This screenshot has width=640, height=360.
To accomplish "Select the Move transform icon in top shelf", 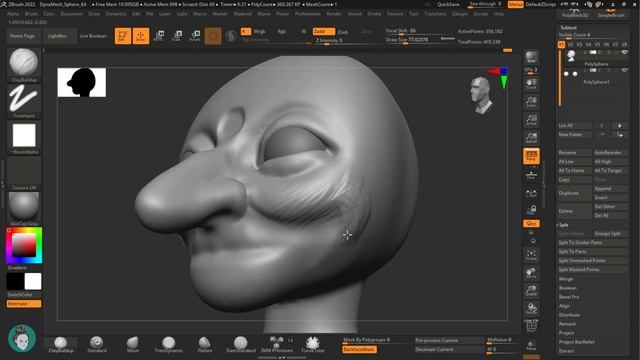I will 159,36.
